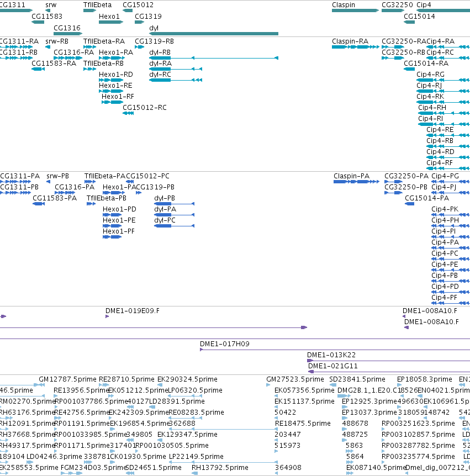
Task: Select the TfIIEbeta-RA transcript label
Action: coord(104,41)
